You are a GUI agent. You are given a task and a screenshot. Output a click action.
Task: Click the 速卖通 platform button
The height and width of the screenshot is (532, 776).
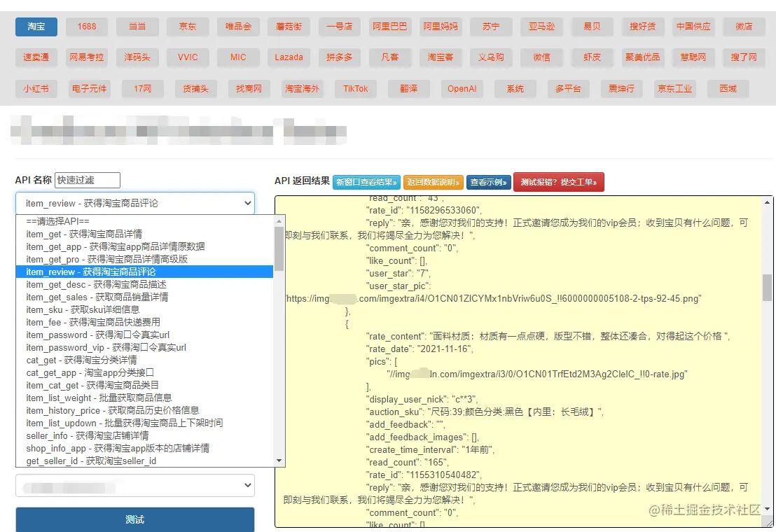(x=36, y=57)
